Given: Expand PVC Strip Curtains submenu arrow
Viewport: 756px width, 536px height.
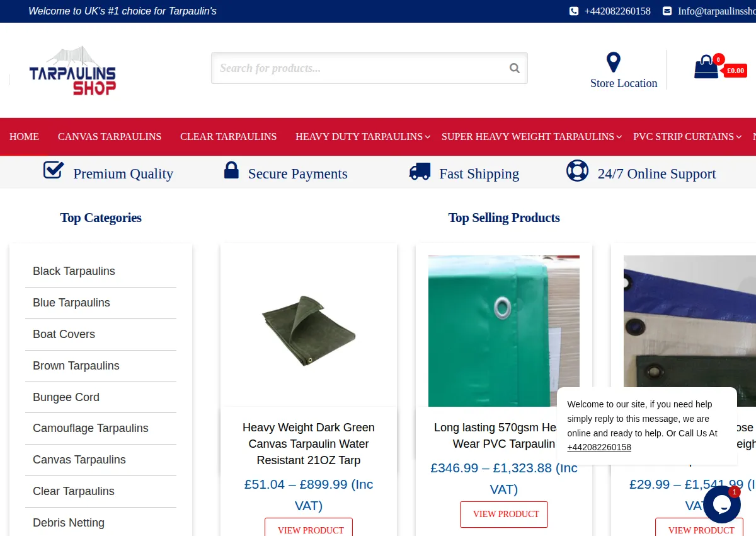Looking at the screenshot, I should 738,137.
